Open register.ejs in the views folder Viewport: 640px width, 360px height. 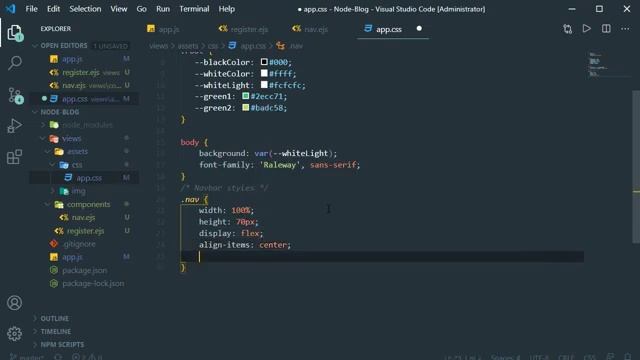point(85,231)
